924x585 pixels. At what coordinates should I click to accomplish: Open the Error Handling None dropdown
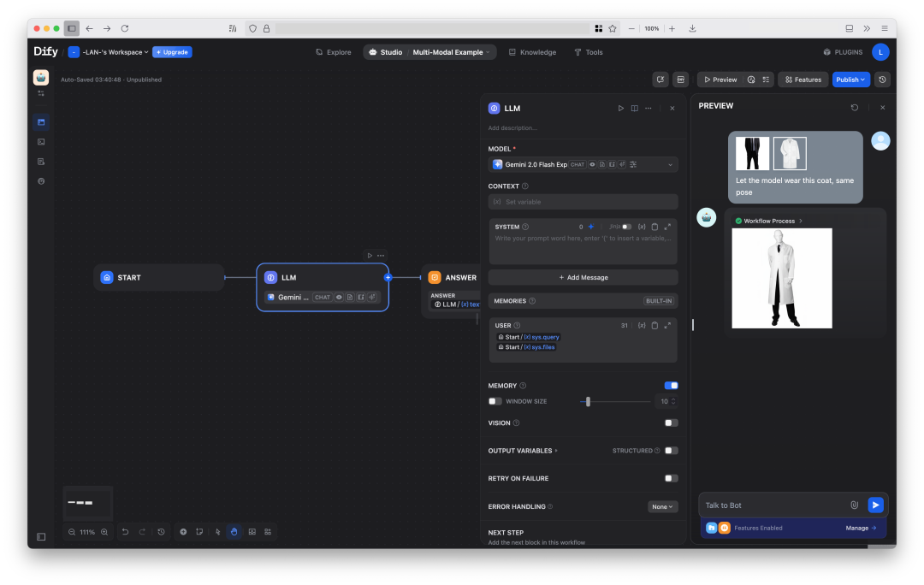point(662,506)
